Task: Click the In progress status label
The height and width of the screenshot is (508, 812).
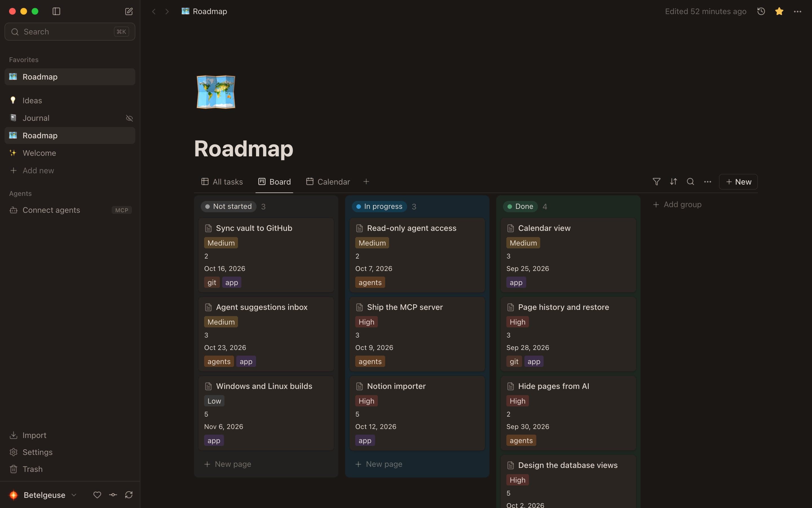Action: point(379,206)
